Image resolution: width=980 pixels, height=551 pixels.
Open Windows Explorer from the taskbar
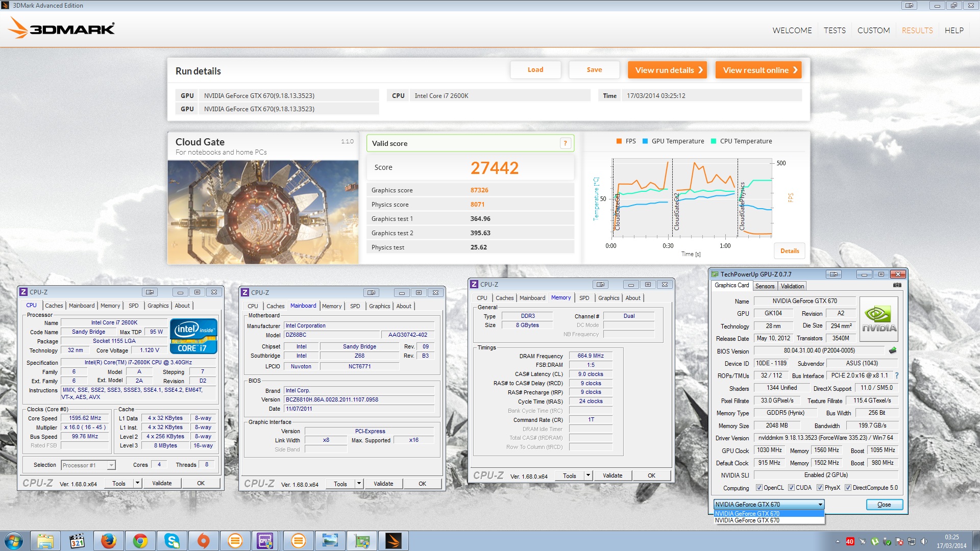pyautogui.click(x=45, y=541)
